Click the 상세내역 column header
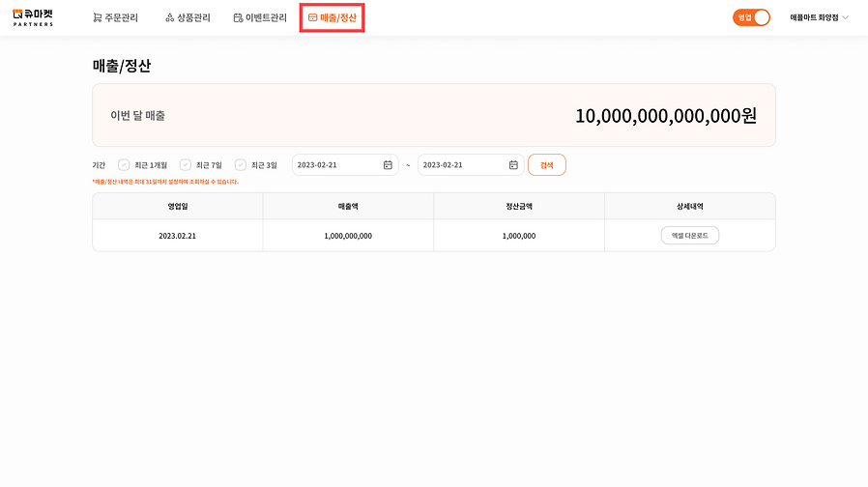 coord(690,206)
